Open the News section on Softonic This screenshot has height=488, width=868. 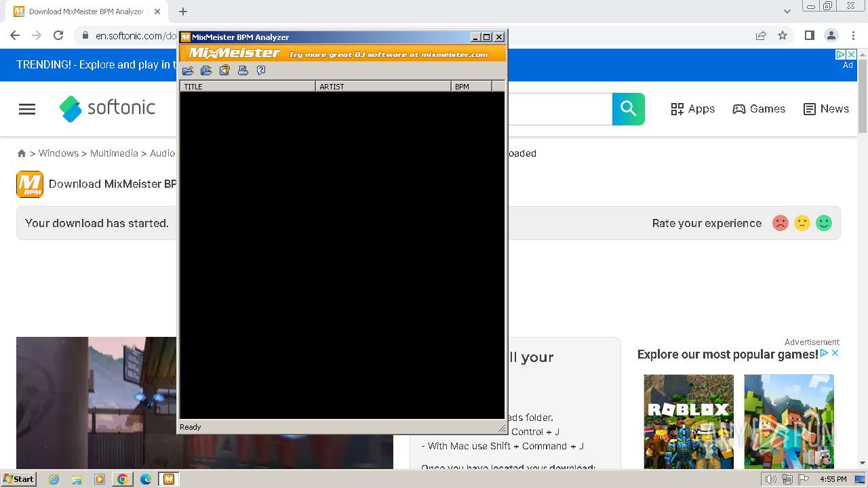(x=826, y=108)
